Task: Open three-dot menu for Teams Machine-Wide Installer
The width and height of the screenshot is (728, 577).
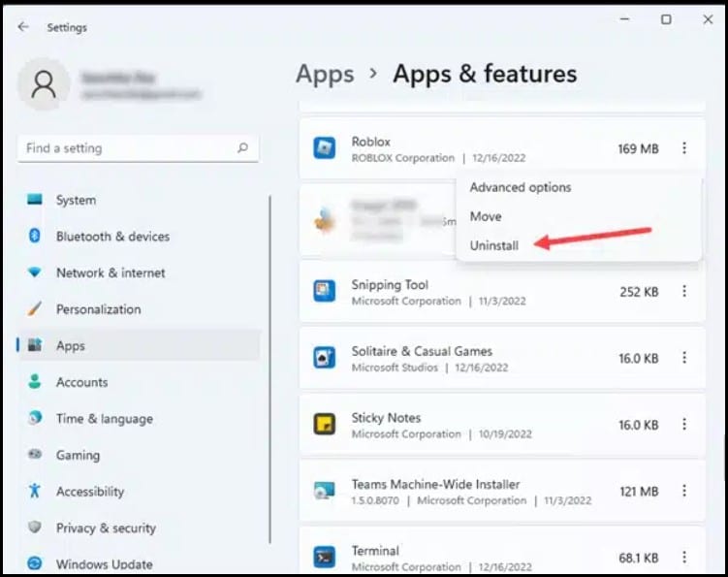Action: tap(683, 491)
